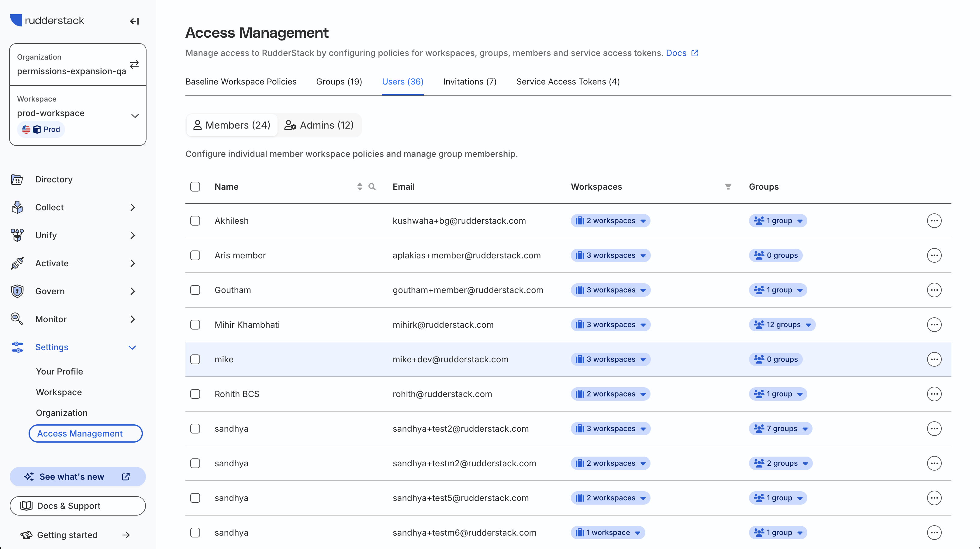
Task: Click the switch organization arrows icon
Action: pos(134,64)
